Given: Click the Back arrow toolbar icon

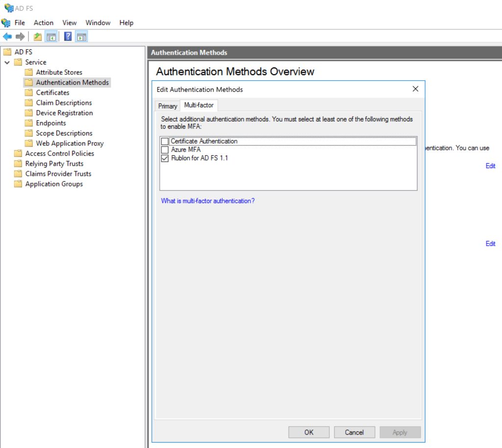Looking at the screenshot, I should pos(7,37).
